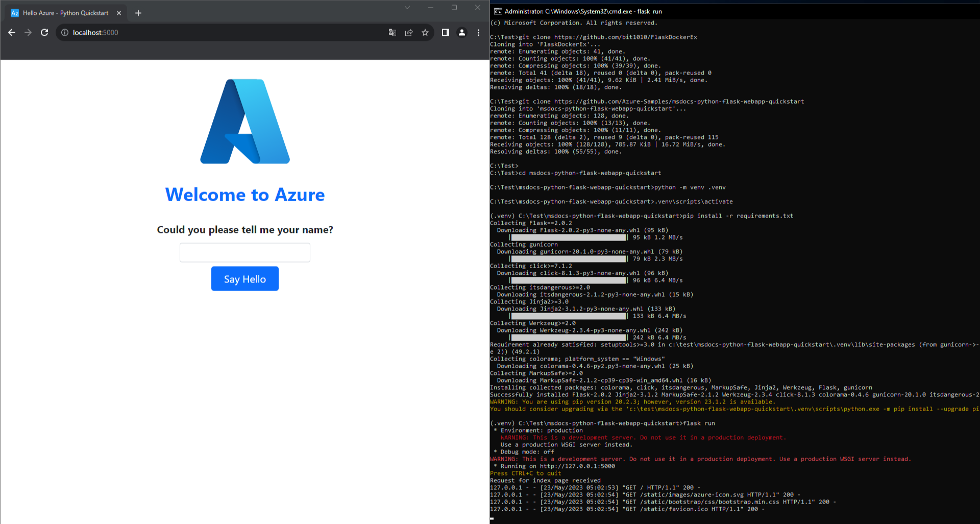Open site information icon in address bar
This screenshot has height=524, width=980.
[x=65, y=33]
